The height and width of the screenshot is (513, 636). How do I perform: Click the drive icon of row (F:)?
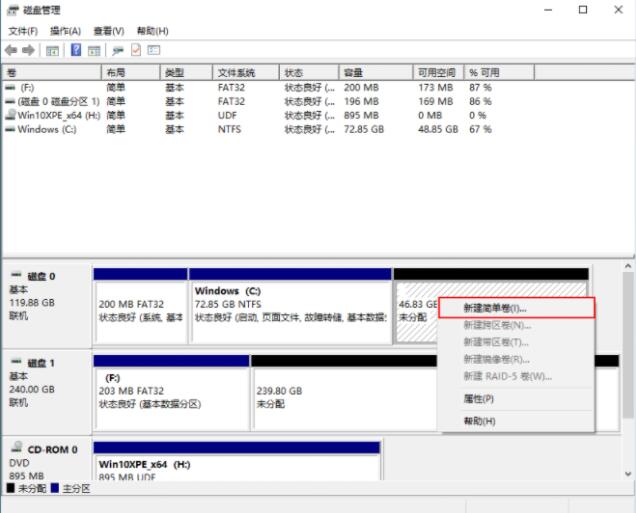(10, 87)
